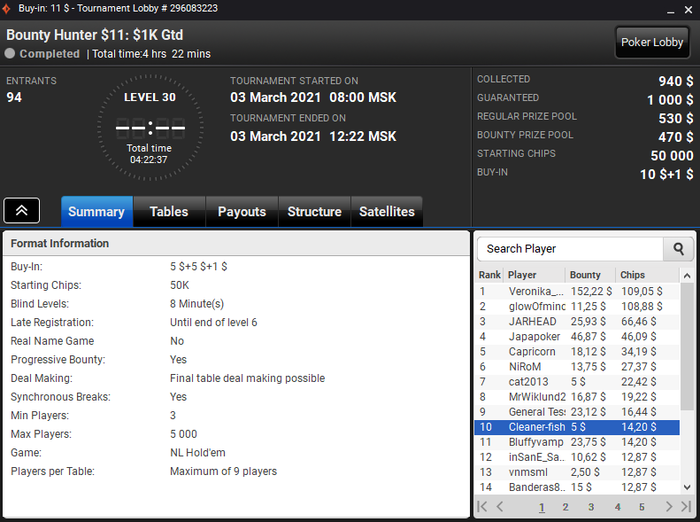Select player row inSanE_Sa..
700x522 pixels.
tap(577, 457)
